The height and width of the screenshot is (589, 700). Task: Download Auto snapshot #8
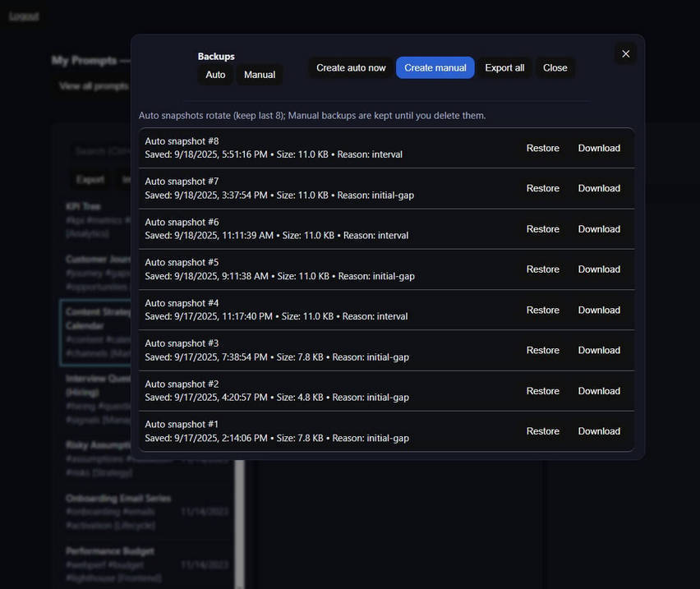[599, 149]
